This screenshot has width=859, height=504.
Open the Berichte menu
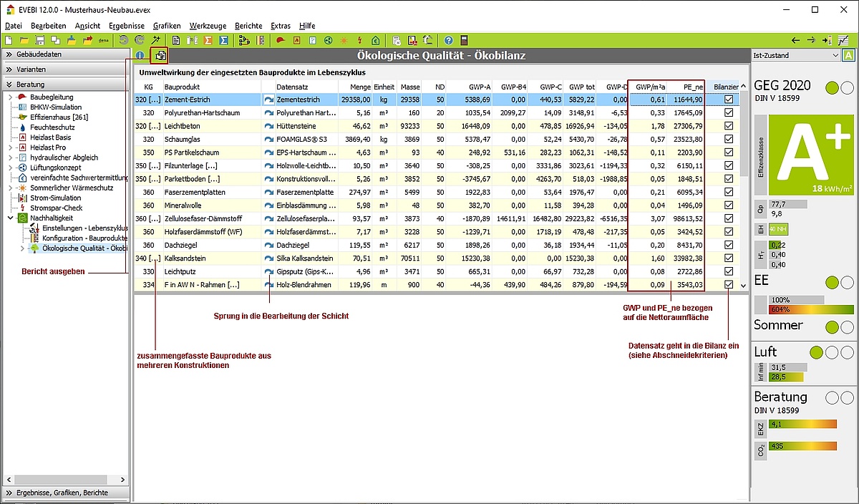coord(248,25)
